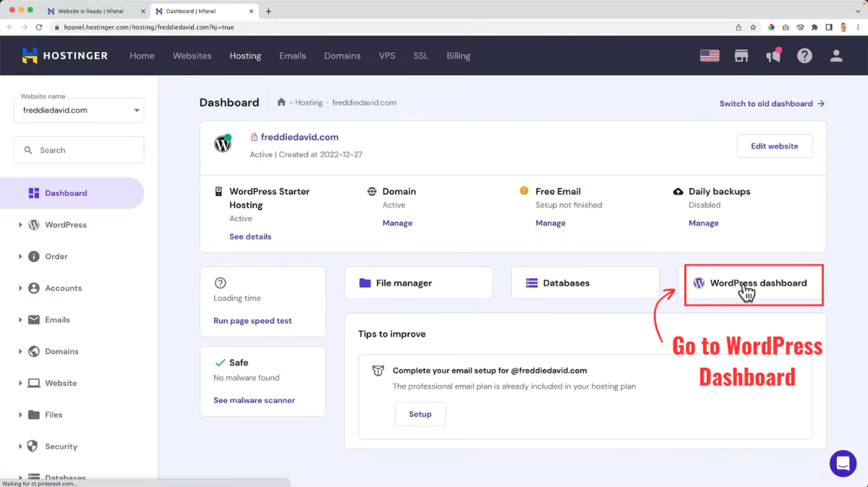868x487 pixels.
Task: Click the US flag language icon
Action: 709,55
